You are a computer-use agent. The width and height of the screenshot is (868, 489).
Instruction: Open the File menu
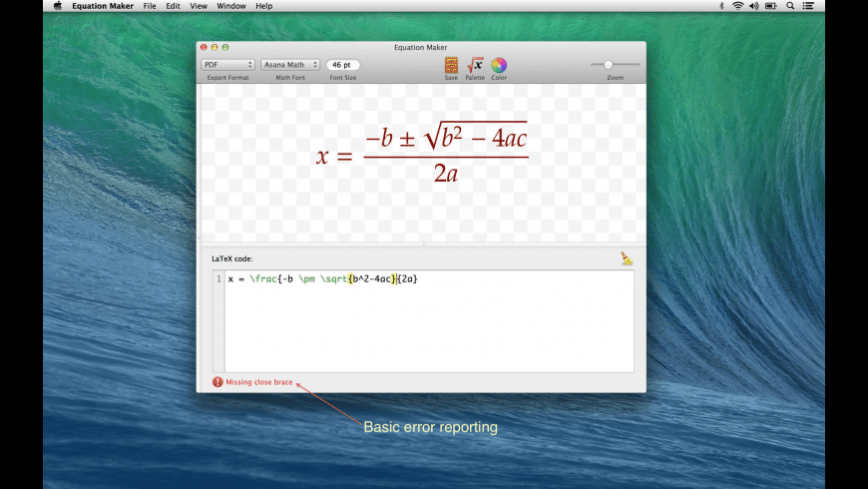[x=150, y=6]
